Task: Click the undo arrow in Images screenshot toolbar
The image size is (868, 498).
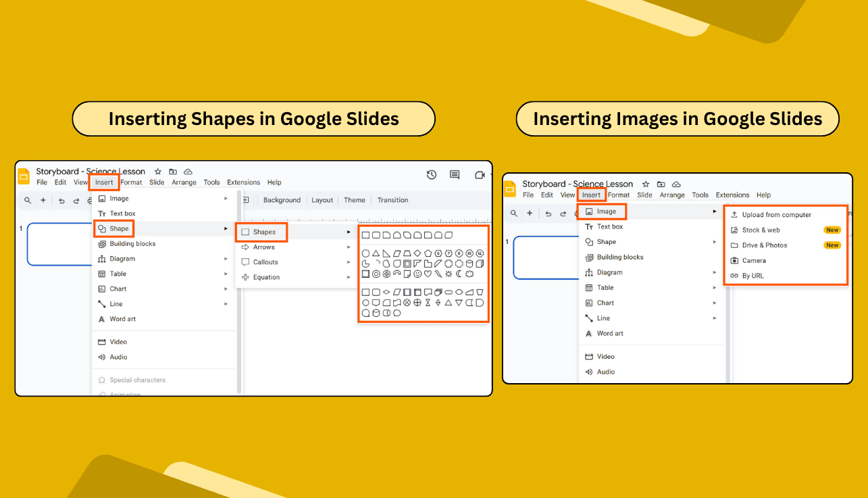Action: click(548, 214)
